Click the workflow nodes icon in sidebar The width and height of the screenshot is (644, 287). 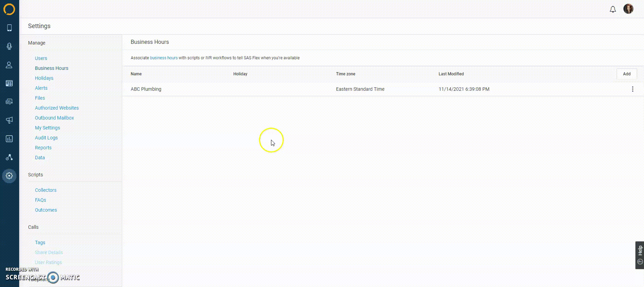(x=9, y=157)
